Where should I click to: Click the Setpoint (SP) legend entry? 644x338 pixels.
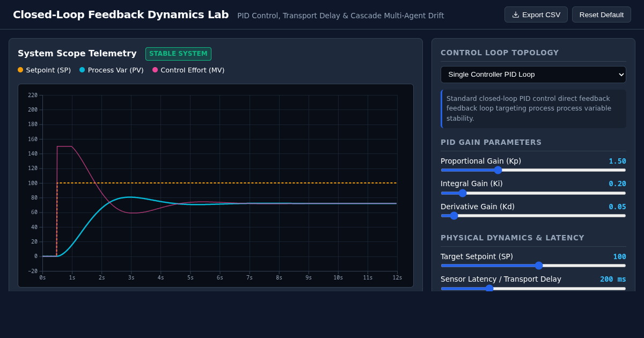click(x=44, y=70)
